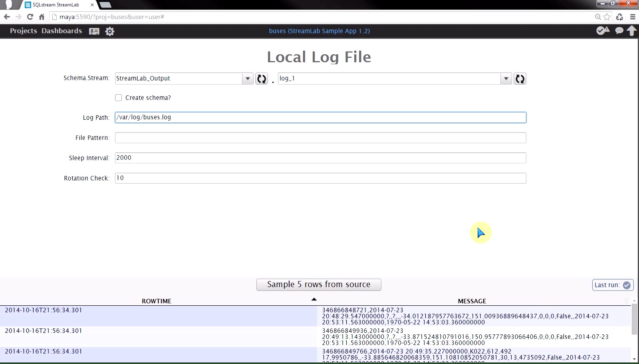Refresh the stream list next to log_1
Viewport: 639px width, 364px height.
pyautogui.click(x=520, y=79)
